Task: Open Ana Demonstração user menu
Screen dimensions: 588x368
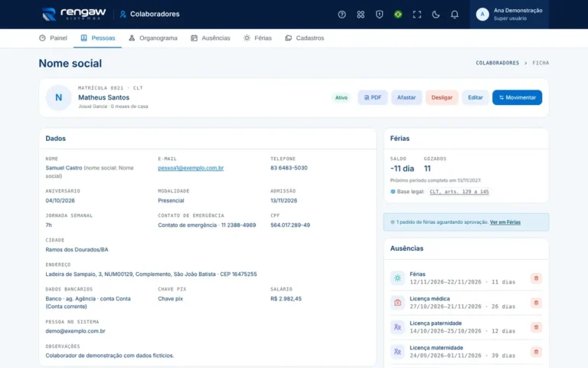Action: coord(509,15)
